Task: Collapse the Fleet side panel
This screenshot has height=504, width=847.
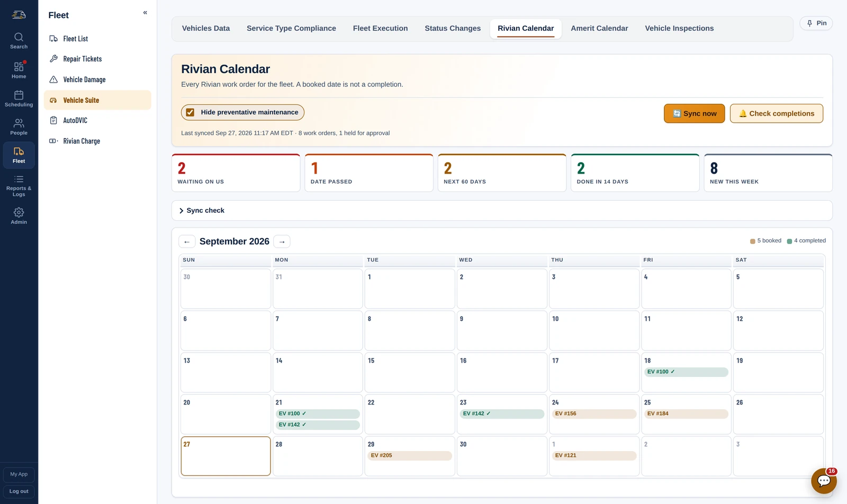Action: (x=145, y=13)
